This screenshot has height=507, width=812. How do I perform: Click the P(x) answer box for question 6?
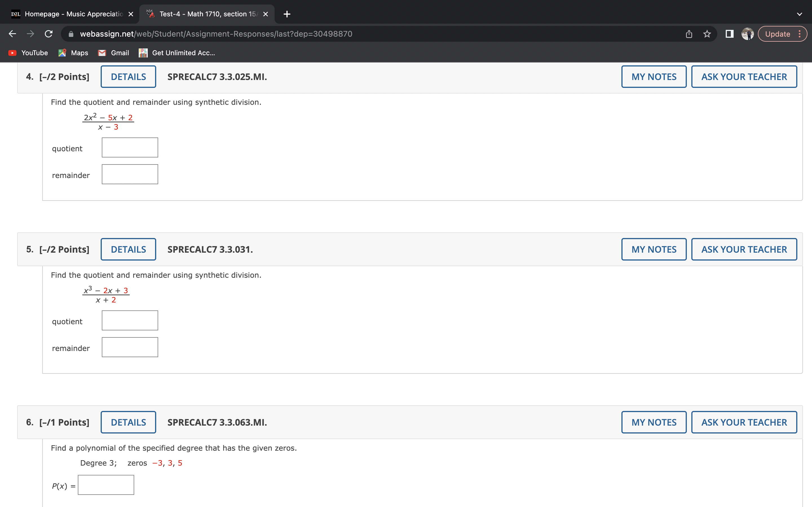[106, 484]
